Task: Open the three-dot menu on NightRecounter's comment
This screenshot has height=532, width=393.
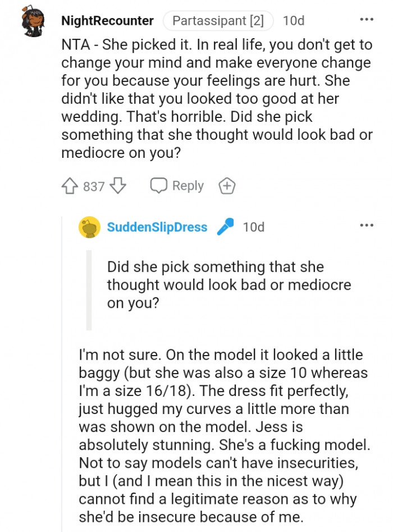Action: click(367, 19)
